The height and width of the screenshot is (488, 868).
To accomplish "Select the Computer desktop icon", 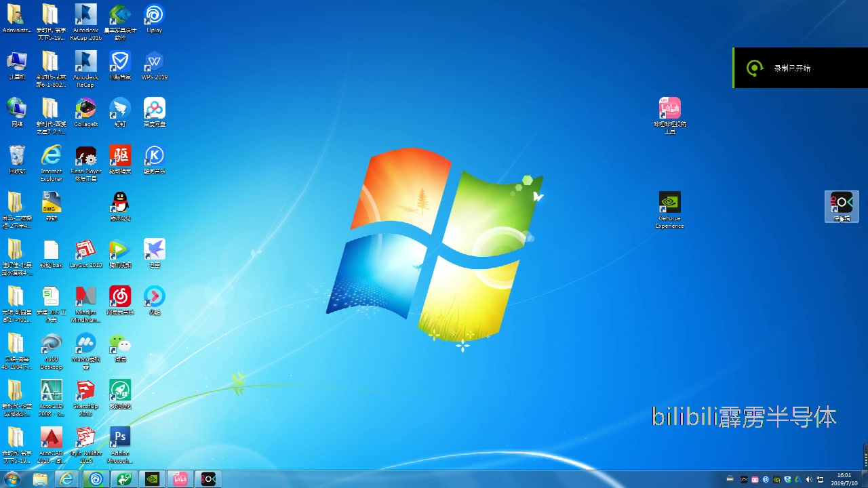I will (x=16, y=66).
